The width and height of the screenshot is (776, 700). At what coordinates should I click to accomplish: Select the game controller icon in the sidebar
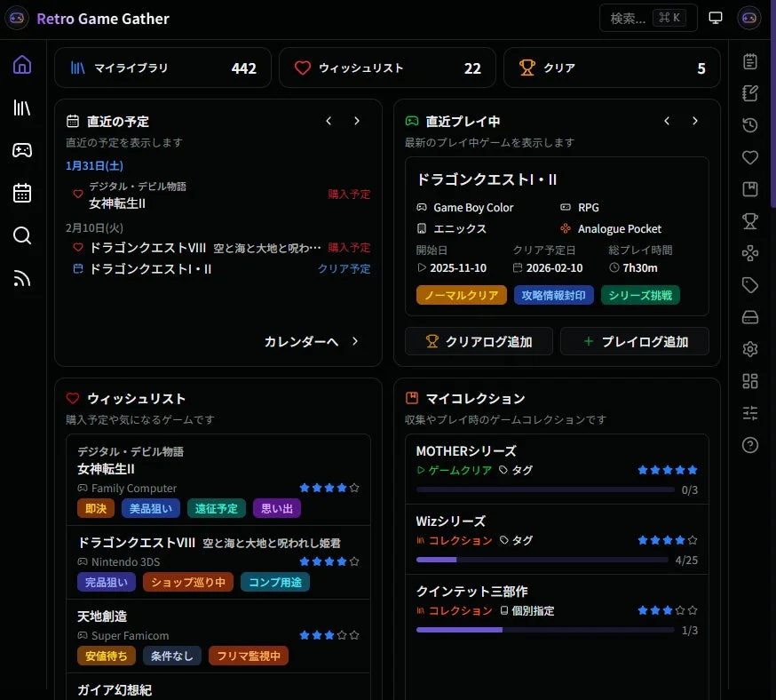tap(22, 150)
